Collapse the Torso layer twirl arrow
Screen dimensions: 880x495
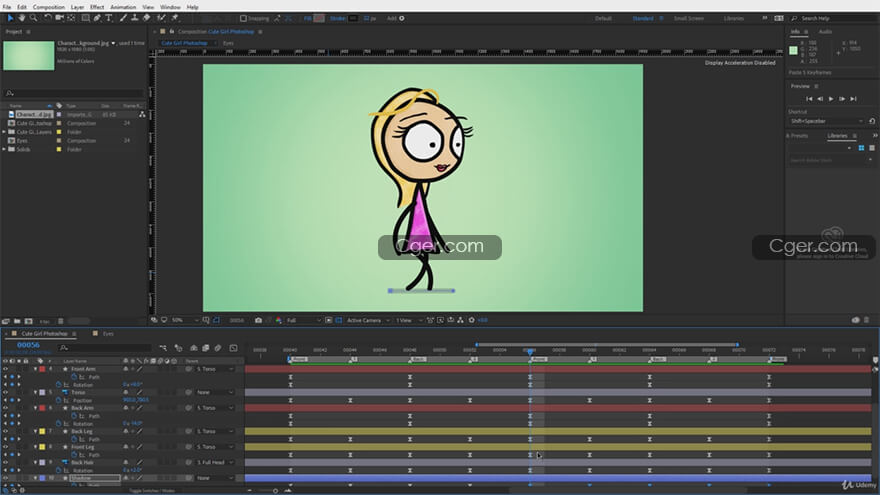click(x=35, y=392)
